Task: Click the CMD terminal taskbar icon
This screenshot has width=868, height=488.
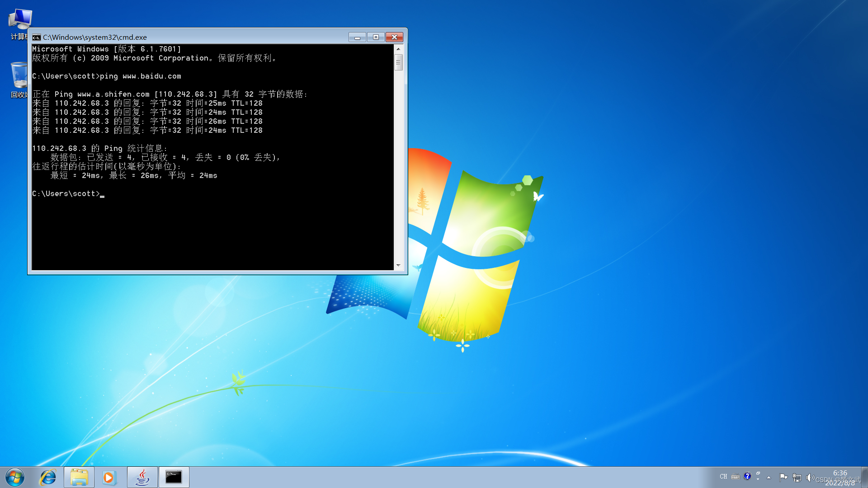Action: click(x=174, y=477)
